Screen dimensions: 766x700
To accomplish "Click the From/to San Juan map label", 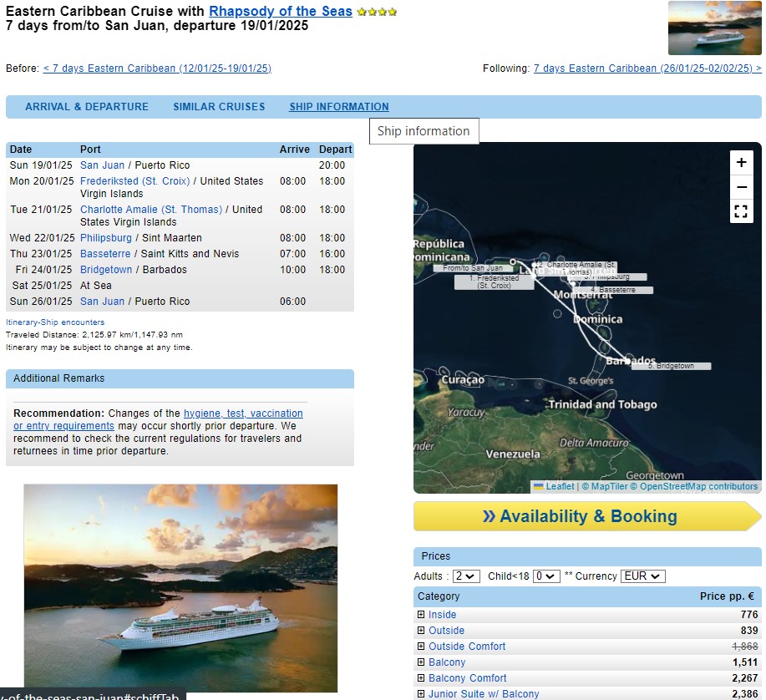I will pos(473,268).
